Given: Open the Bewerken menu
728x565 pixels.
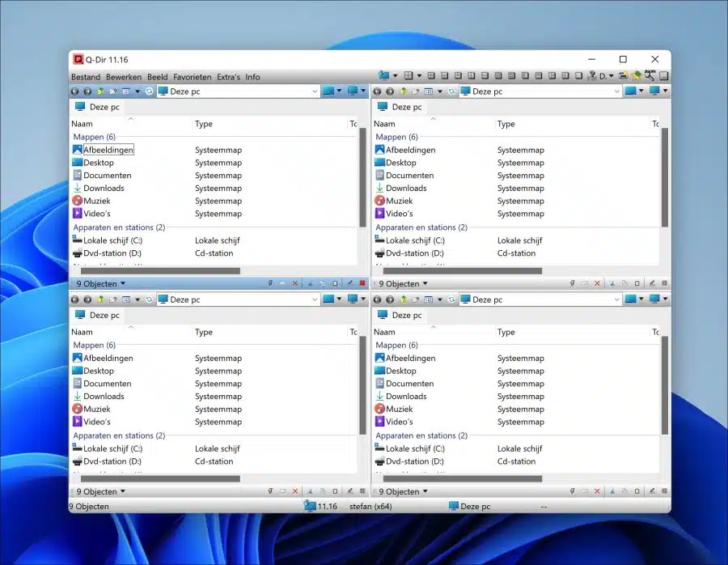Looking at the screenshot, I should pos(124,77).
